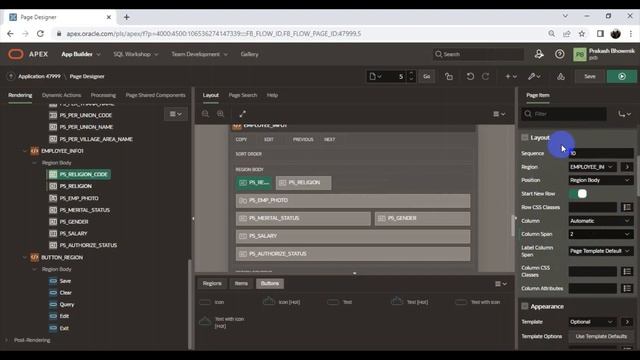Open property editor go-to-group menu

[x=624, y=114]
